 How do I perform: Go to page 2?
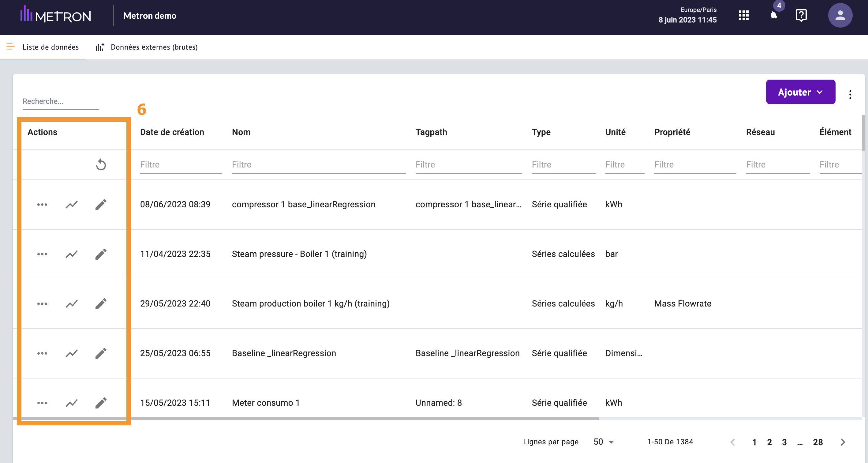769,442
